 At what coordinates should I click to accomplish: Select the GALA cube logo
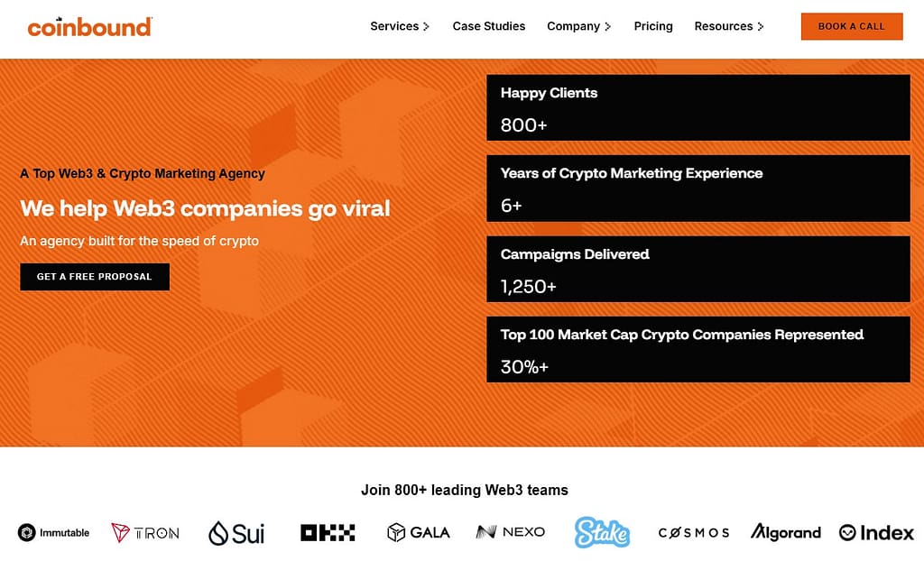point(418,532)
